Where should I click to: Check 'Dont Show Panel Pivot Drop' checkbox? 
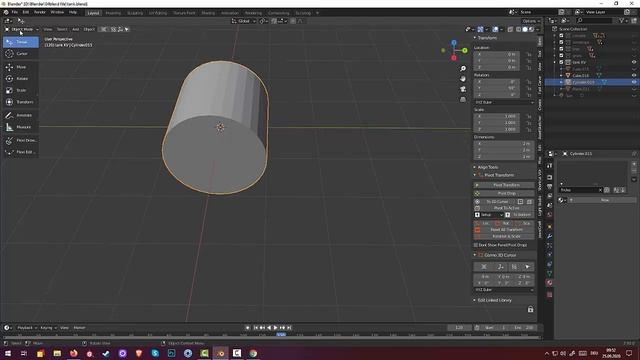pos(476,245)
